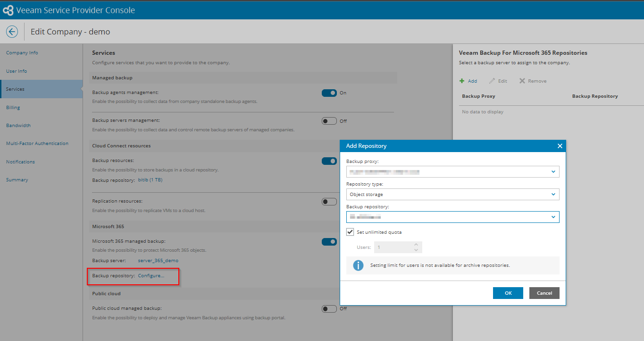Click the green plus Add icon
Viewport: 644px width, 341px height.
tap(462, 81)
